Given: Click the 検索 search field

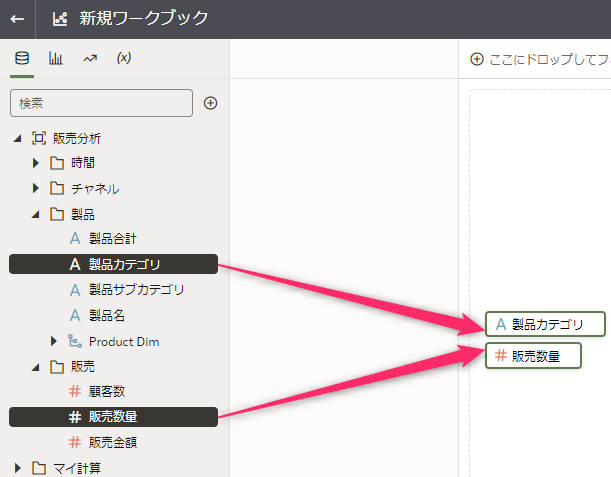Looking at the screenshot, I should [x=101, y=103].
